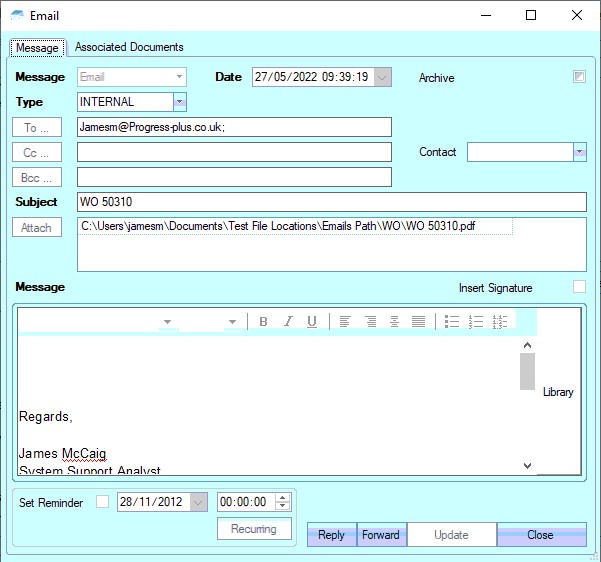Enable the Insert Signature checkbox
This screenshot has height=562, width=601.
coord(579,287)
